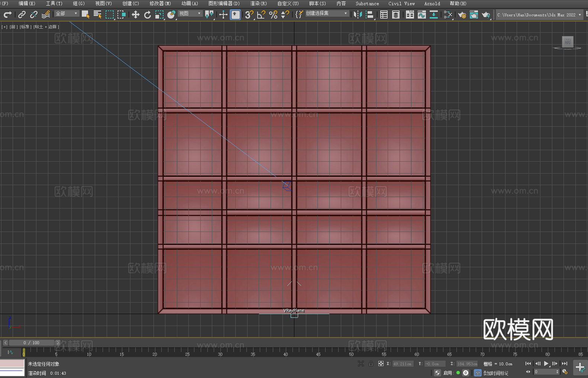The width and height of the screenshot is (588, 378).
Task: Open 渲染(R) menu
Action: coord(258,3)
